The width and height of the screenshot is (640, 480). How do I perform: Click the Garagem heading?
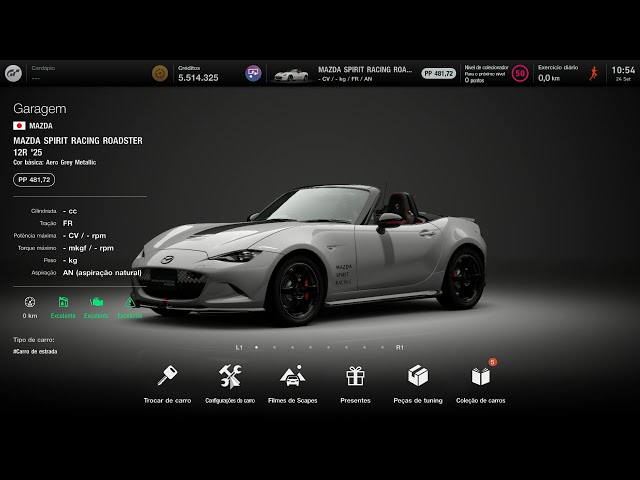click(x=40, y=109)
